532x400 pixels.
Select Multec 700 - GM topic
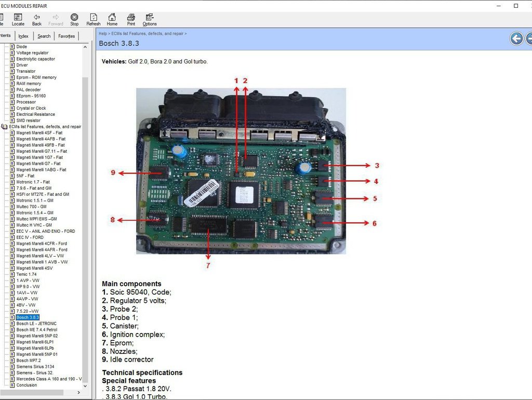[32, 207]
